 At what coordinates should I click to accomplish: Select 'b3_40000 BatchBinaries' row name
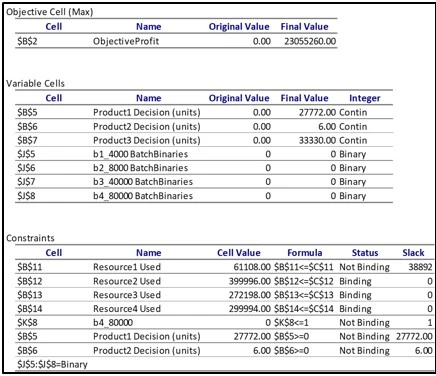tap(143, 182)
